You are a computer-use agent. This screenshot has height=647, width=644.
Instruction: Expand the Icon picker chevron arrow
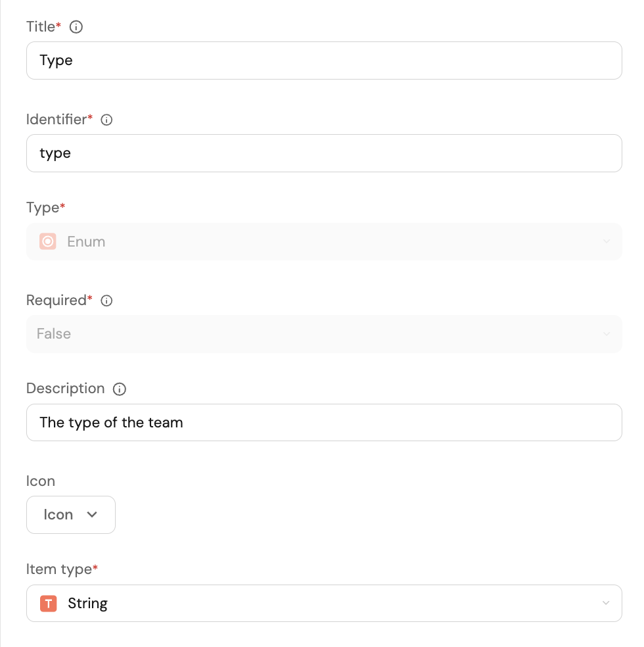(92, 514)
